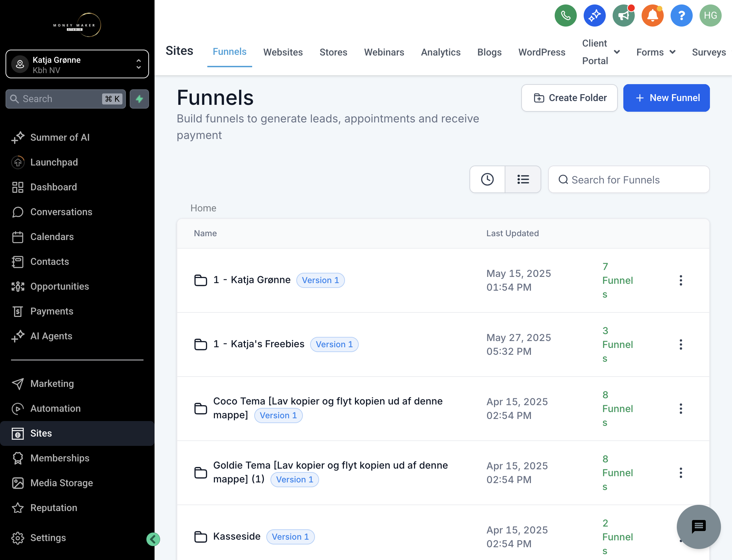Open Calendars in the sidebar

tap(77, 237)
